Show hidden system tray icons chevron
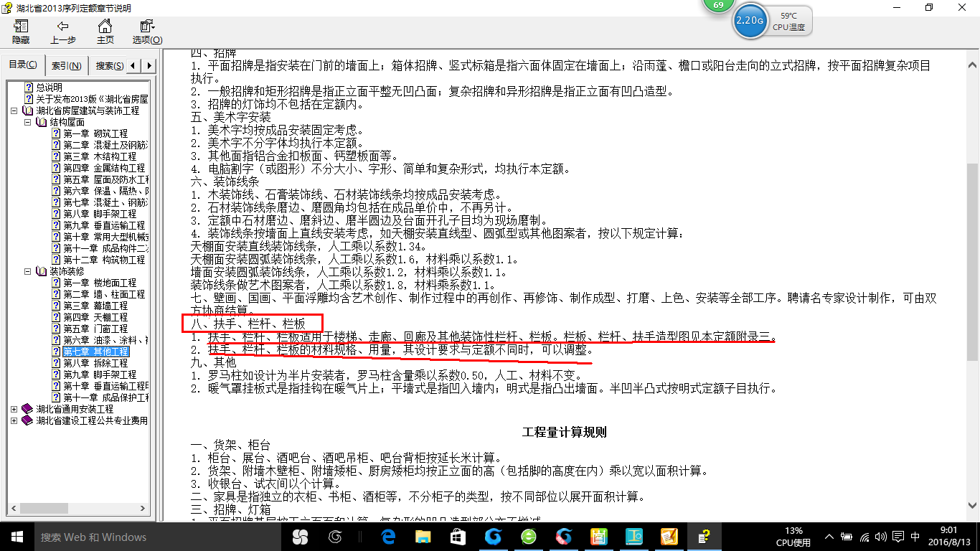The image size is (980, 551). click(x=829, y=537)
